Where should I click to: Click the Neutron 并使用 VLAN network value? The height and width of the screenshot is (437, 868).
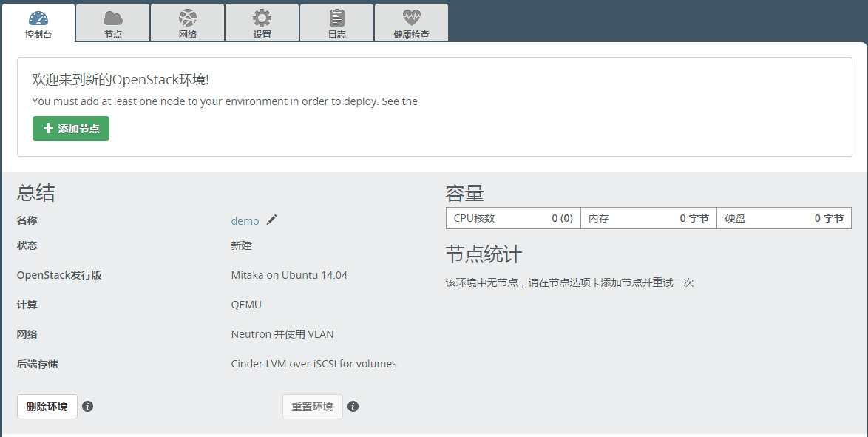(282, 334)
